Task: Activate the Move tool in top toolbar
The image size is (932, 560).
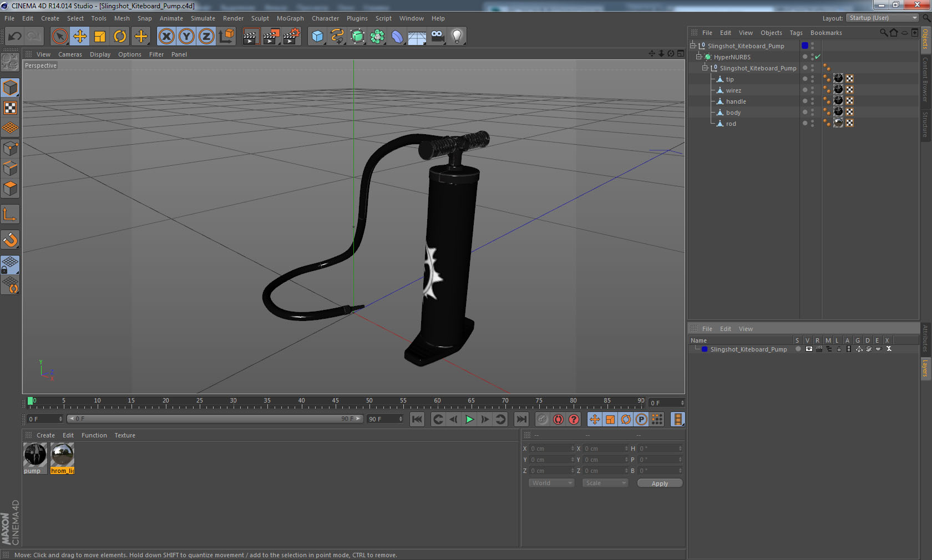Action: coord(80,37)
